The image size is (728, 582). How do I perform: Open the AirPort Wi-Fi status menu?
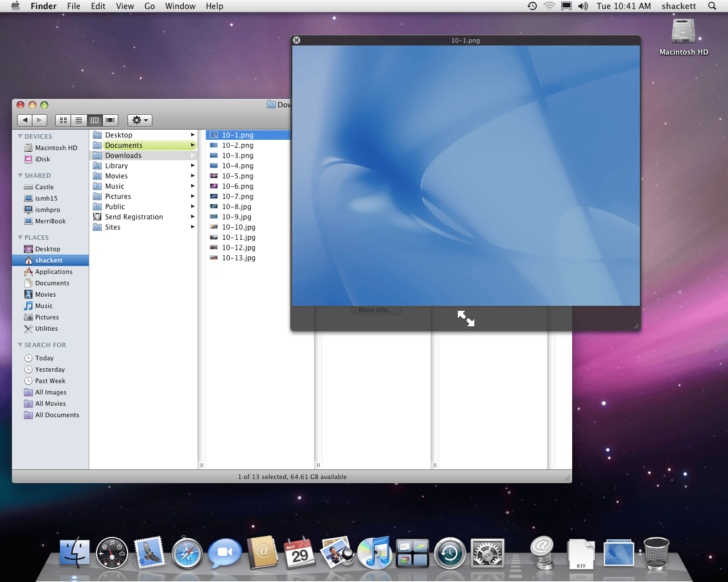click(x=549, y=6)
